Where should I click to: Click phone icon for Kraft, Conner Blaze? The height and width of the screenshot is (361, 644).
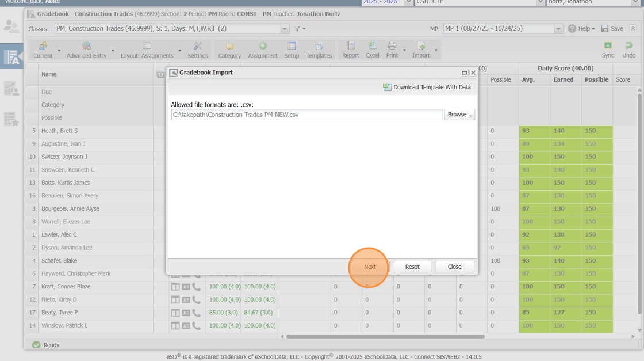197,287
